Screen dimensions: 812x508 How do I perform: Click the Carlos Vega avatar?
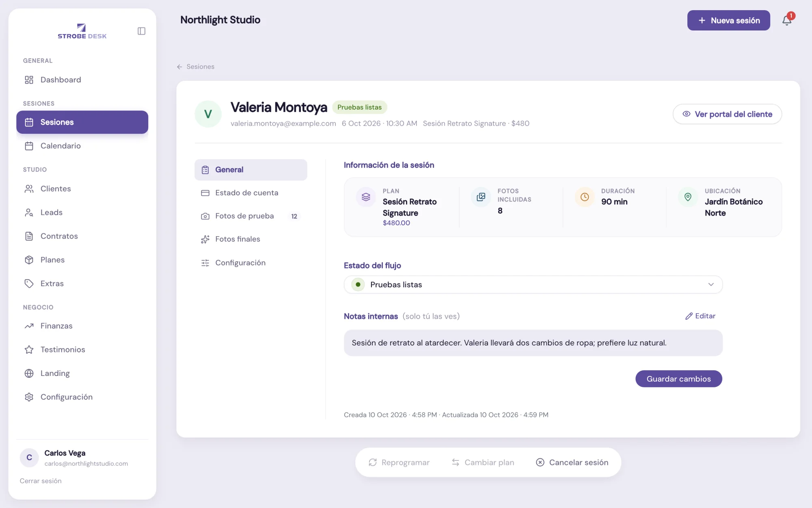[29, 458]
